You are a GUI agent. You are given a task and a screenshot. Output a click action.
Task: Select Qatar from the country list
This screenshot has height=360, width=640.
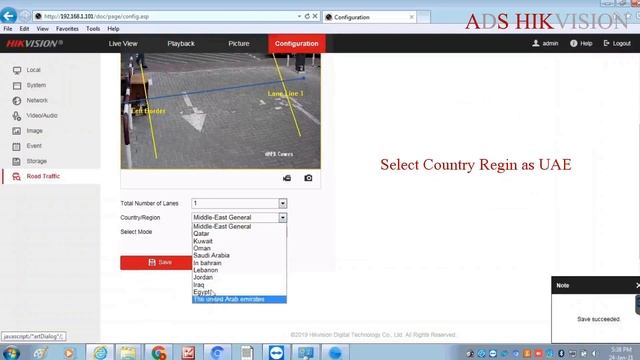[239, 233]
